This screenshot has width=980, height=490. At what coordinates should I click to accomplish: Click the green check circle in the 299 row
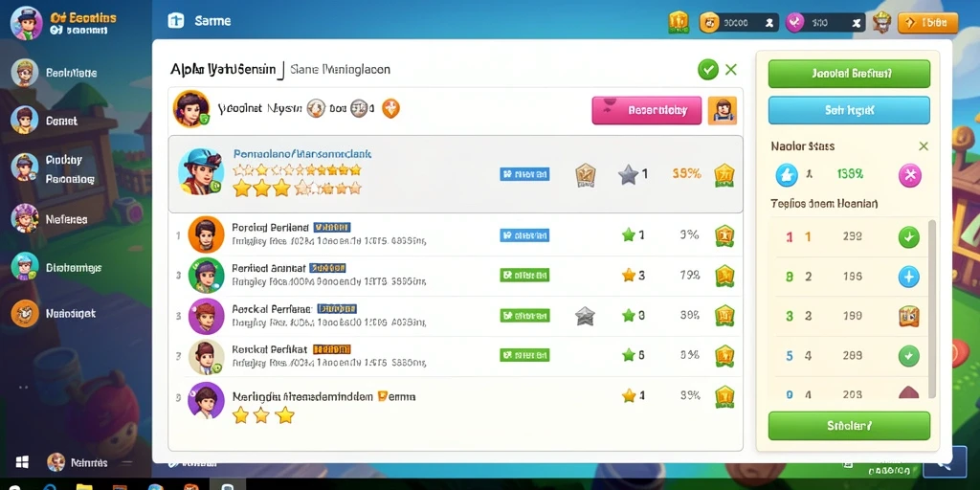pos(908,356)
